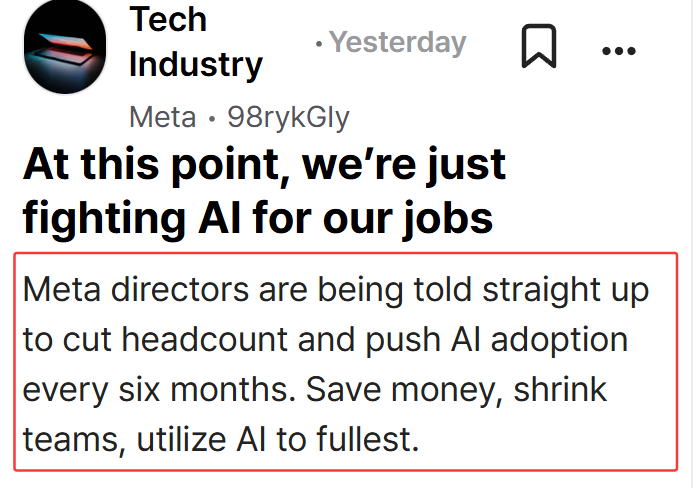Click the dot between Meta and 98rykGly
Image resolution: width=700 pixels, height=488 pixels.
(212, 119)
